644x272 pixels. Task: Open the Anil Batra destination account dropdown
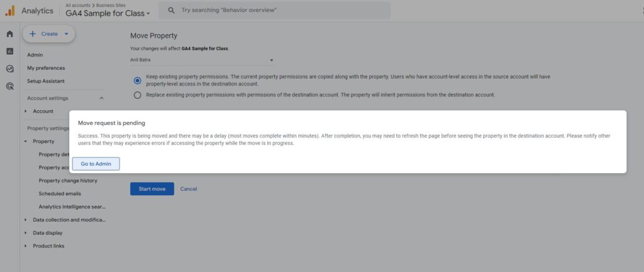[x=201, y=60]
